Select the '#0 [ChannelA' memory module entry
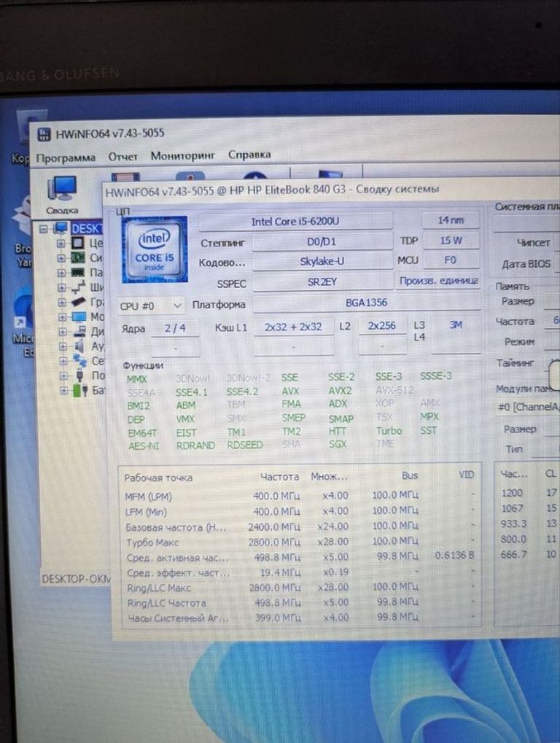 (x=528, y=407)
